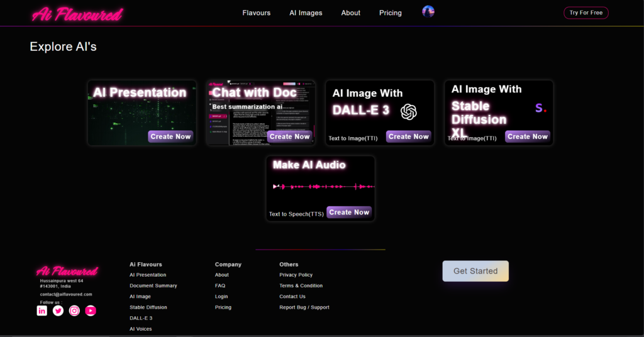Open the YouTube social icon
This screenshot has height=337, width=644.
[x=91, y=311]
